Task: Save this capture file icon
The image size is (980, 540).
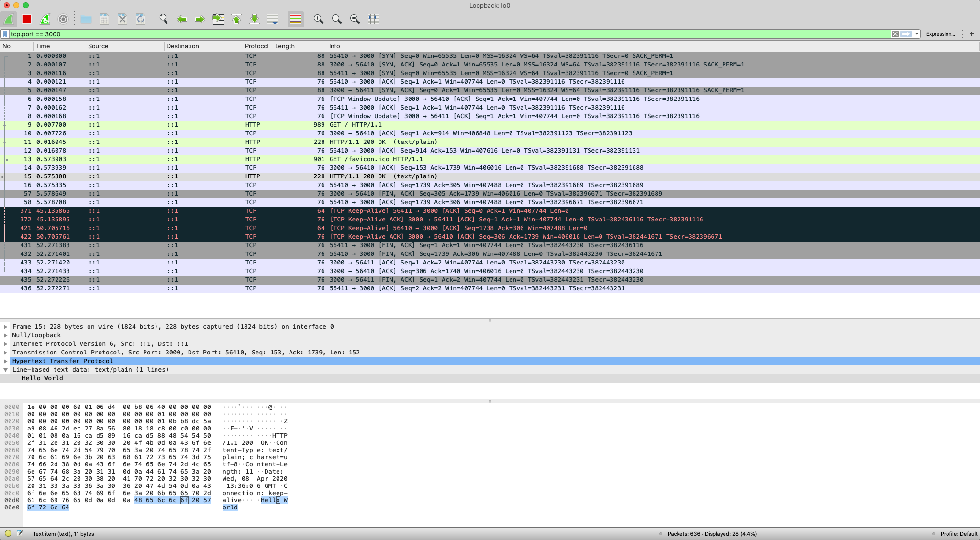Action: [x=104, y=19]
